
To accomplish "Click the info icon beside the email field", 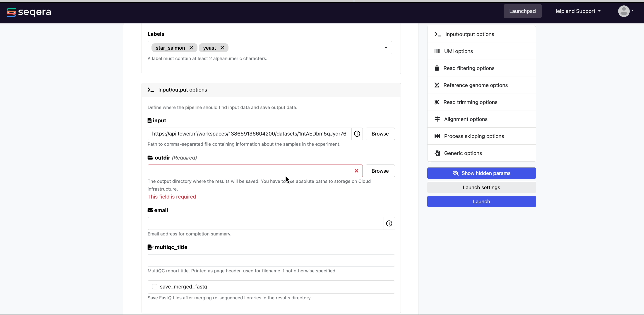I will [x=389, y=223].
